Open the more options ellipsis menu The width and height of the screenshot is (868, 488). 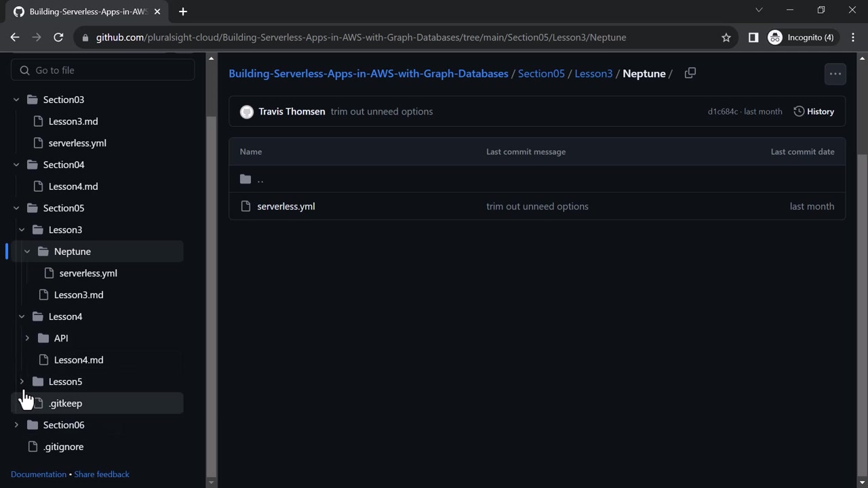(835, 74)
